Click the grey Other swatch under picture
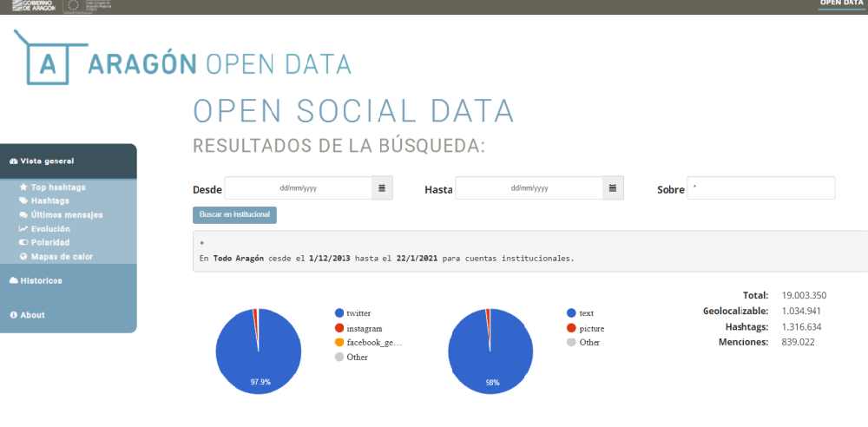 coord(572,342)
